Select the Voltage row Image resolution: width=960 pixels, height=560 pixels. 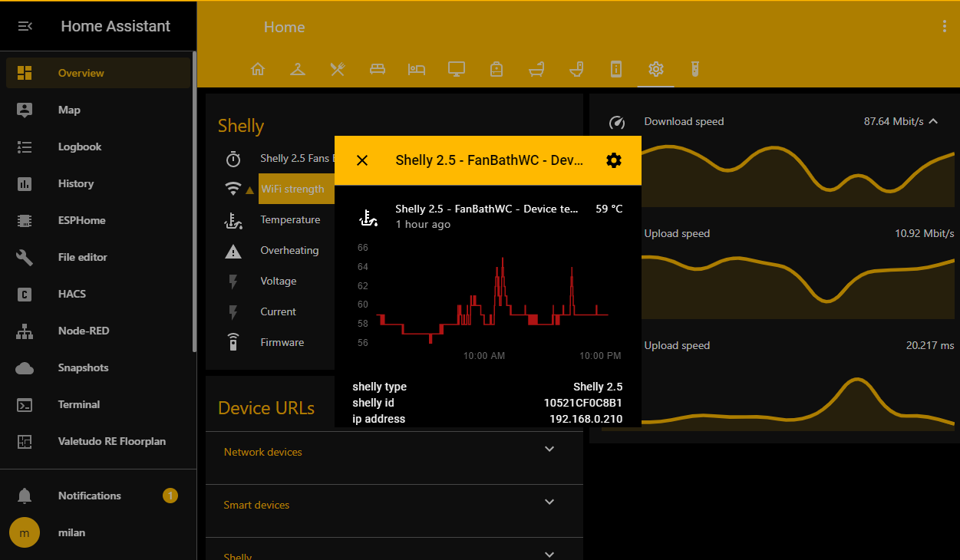276,281
